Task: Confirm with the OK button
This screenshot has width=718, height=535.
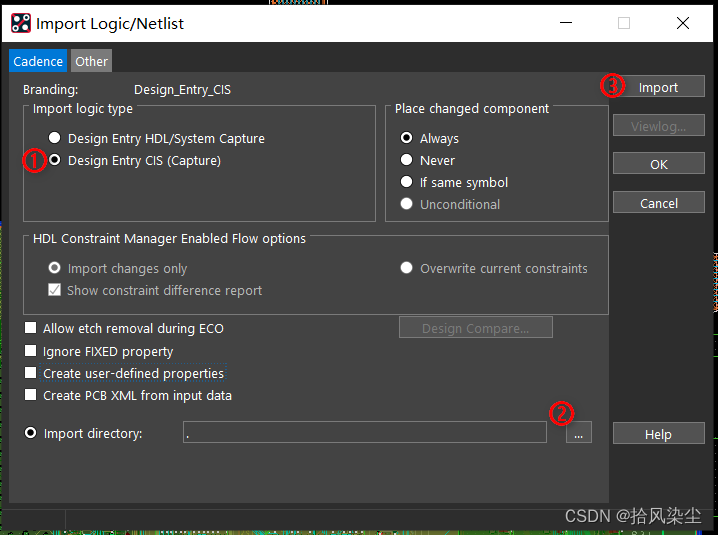Action: pyautogui.click(x=658, y=164)
